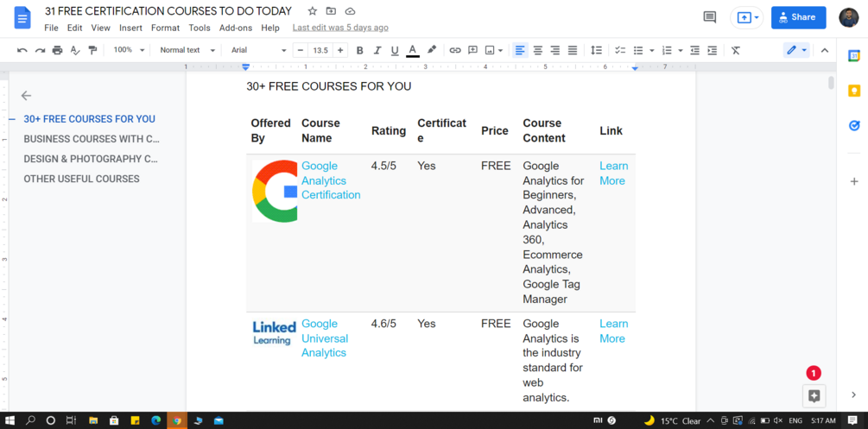The width and height of the screenshot is (868, 429).
Task: Toggle the bulleted list
Action: click(638, 50)
